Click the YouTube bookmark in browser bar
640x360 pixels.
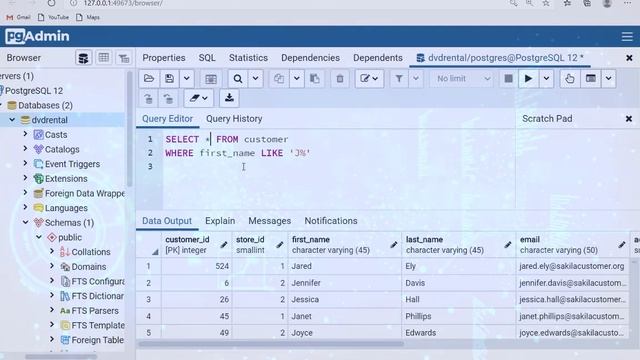53,18
